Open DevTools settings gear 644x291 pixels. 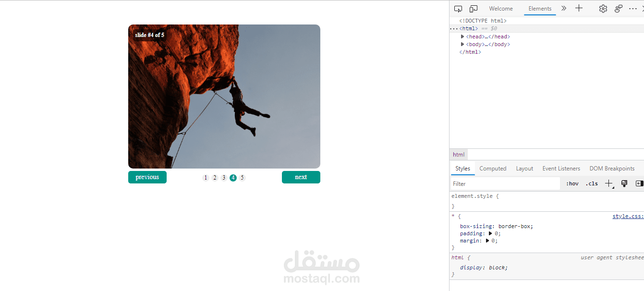[x=603, y=8]
